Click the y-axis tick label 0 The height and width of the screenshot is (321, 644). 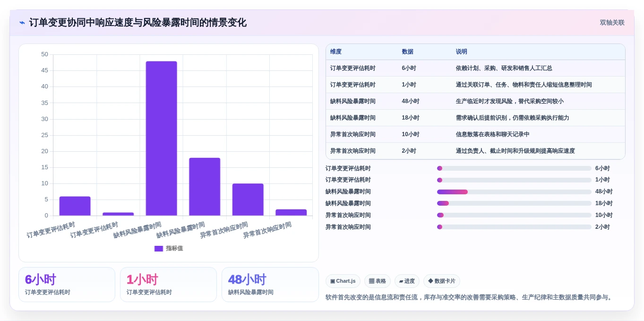(46, 216)
